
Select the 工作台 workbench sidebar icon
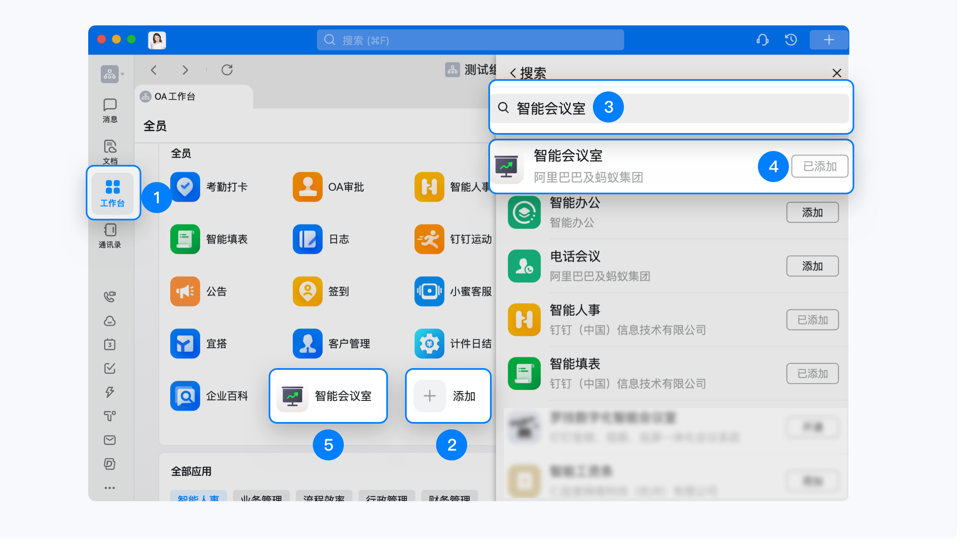[x=113, y=193]
